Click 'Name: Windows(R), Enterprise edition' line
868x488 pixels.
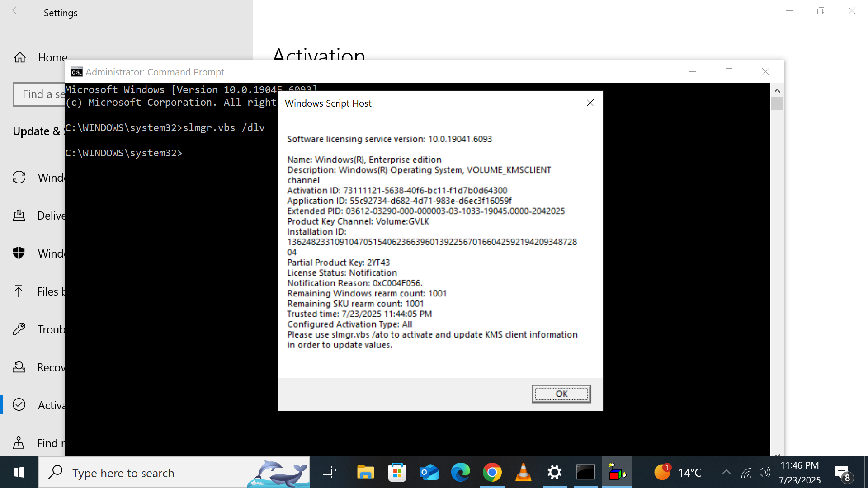[364, 160]
